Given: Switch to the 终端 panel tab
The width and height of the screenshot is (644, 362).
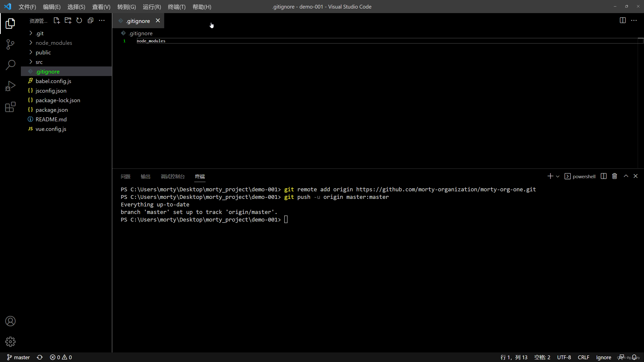Looking at the screenshot, I should [200, 176].
